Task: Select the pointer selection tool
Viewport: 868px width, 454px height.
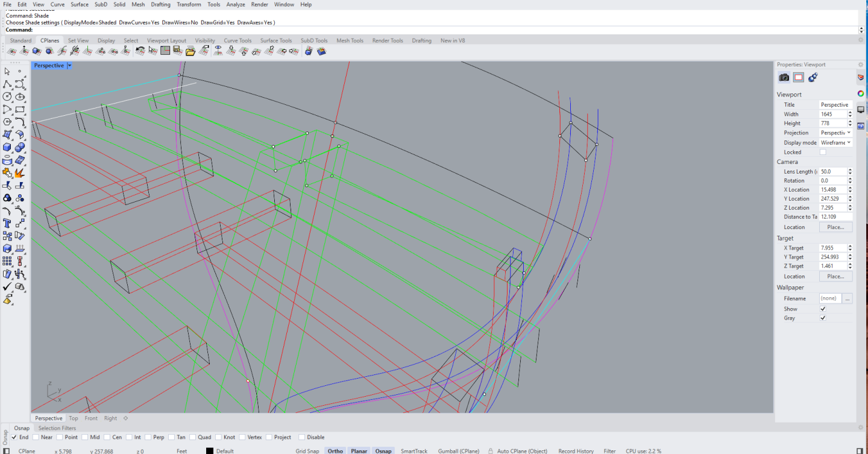Action: pyautogui.click(x=7, y=71)
